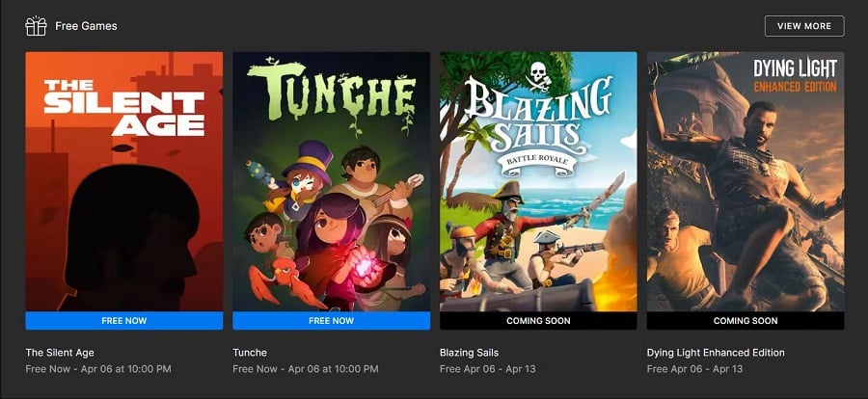Open the Free Games section heading
Viewport: 868px width, 399px height.
[x=86, y=26]
